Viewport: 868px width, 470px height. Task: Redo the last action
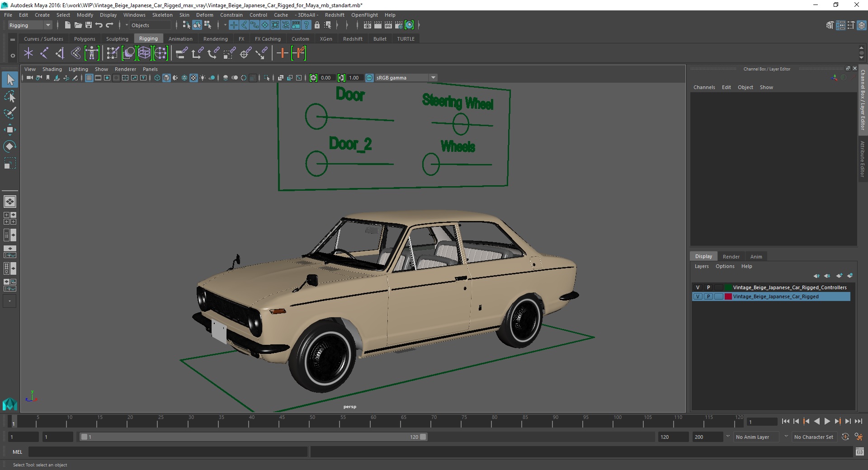pos(109,25)
